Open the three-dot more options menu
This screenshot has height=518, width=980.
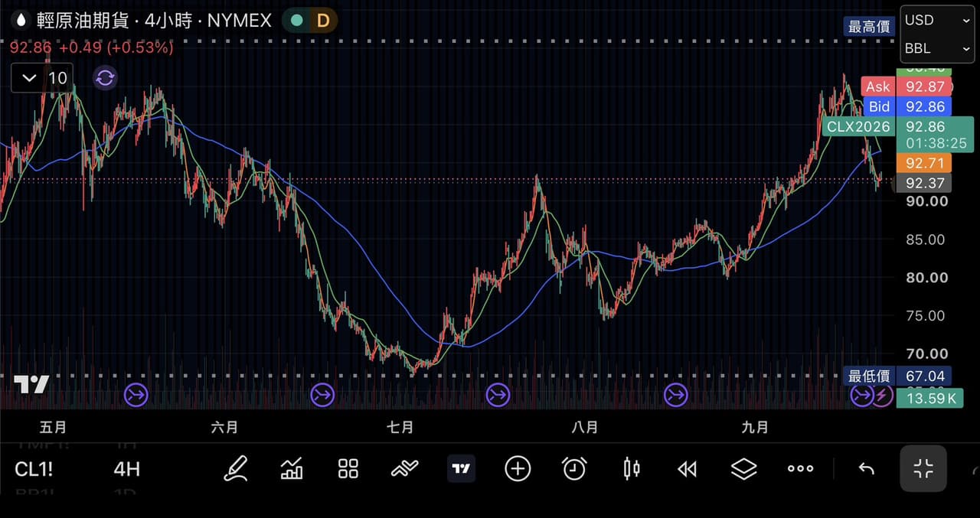pos(800,469)
